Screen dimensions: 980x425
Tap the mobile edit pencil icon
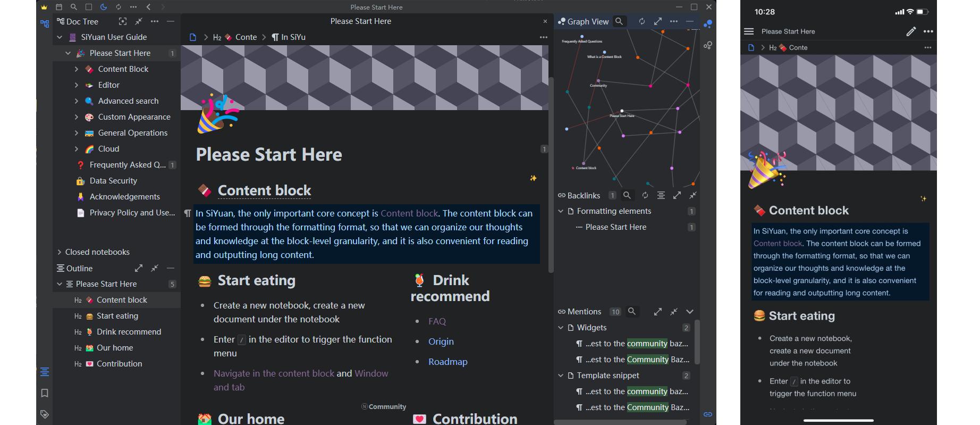click(x=911, y=31)
